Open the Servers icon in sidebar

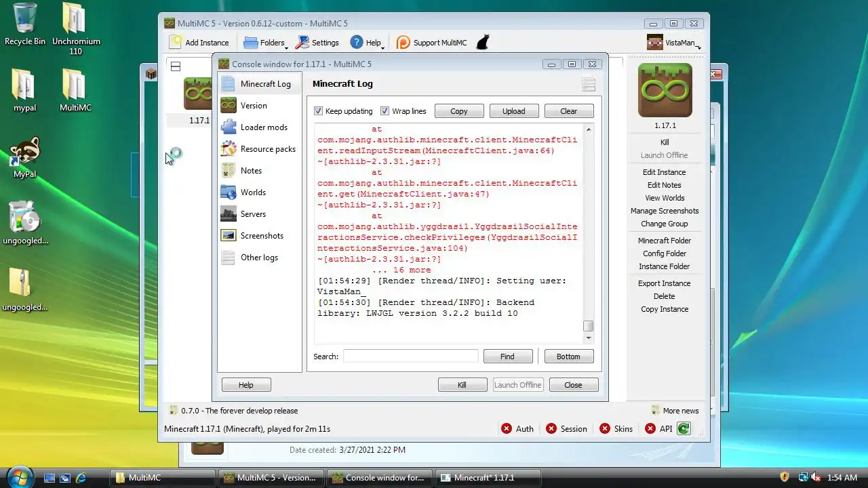(x=229, y=214)
